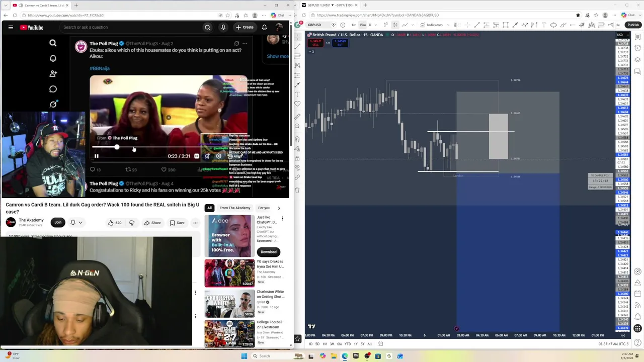Screen dimensions: 644x362
Task: Expand the chart style dropdown arrow
Action: [413, 25]
